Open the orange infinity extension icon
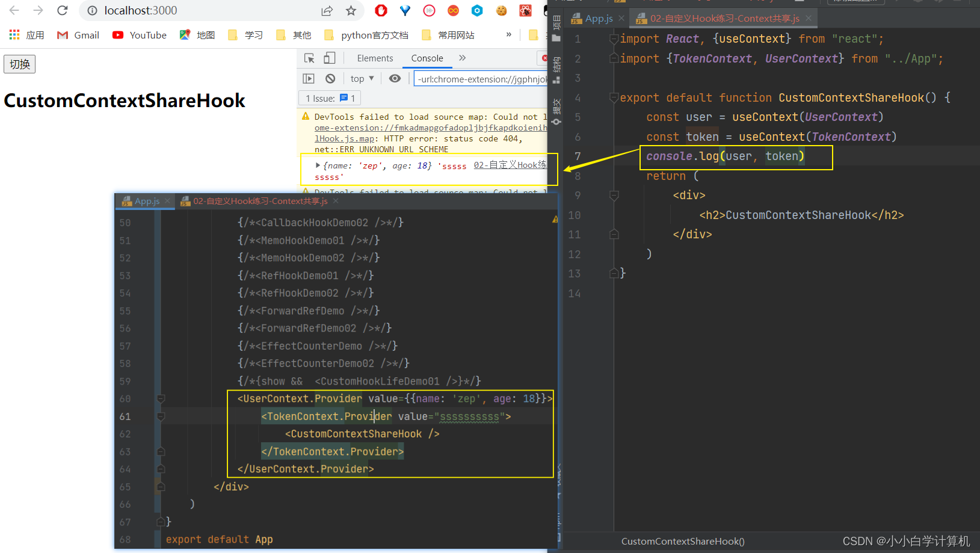This screenshot has width=980, height=553. click(453, 10)
